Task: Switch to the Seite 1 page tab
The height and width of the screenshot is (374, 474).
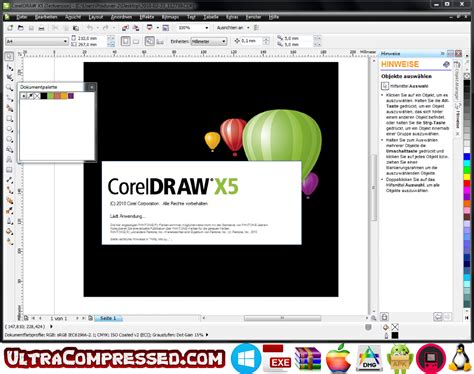Action: [x=108, y=318]
